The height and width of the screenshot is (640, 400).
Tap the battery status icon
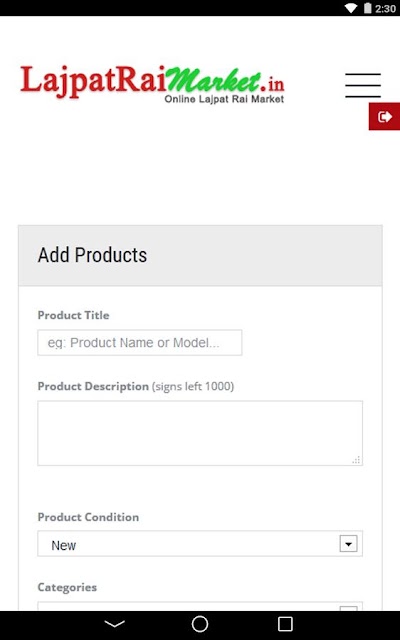(x=368, y=8)
